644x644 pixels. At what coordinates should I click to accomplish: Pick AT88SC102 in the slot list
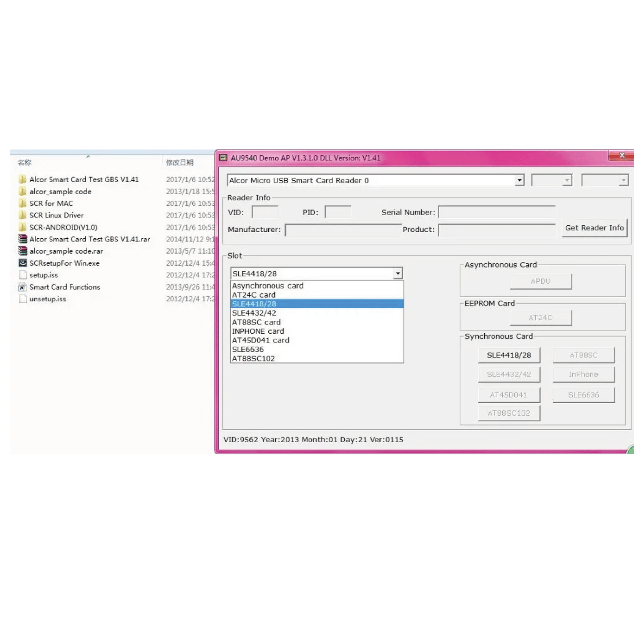[317, 358]
